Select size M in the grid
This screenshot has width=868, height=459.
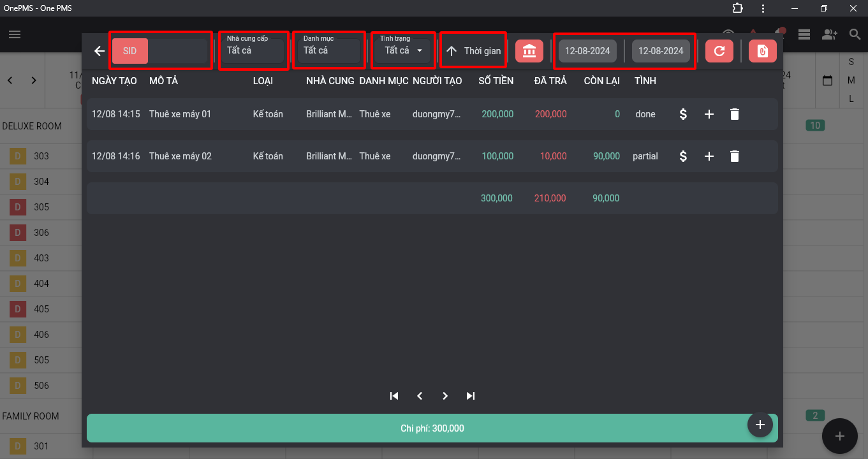851,80
